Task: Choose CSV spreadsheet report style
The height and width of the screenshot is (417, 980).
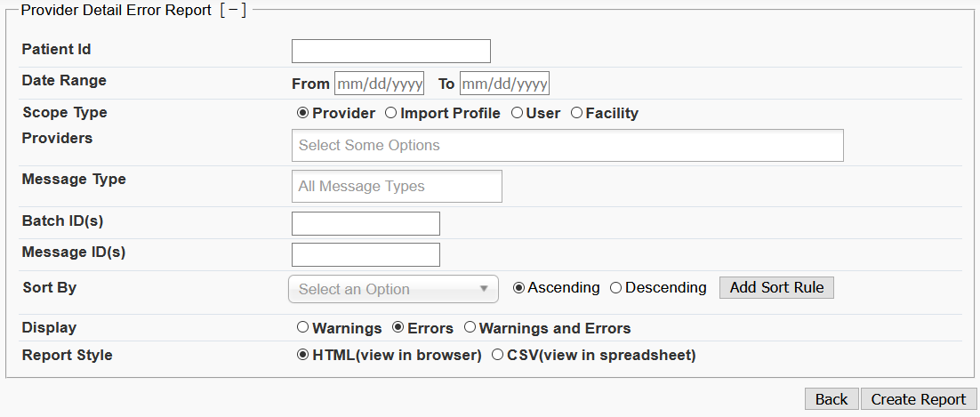Action: (498, 356)
